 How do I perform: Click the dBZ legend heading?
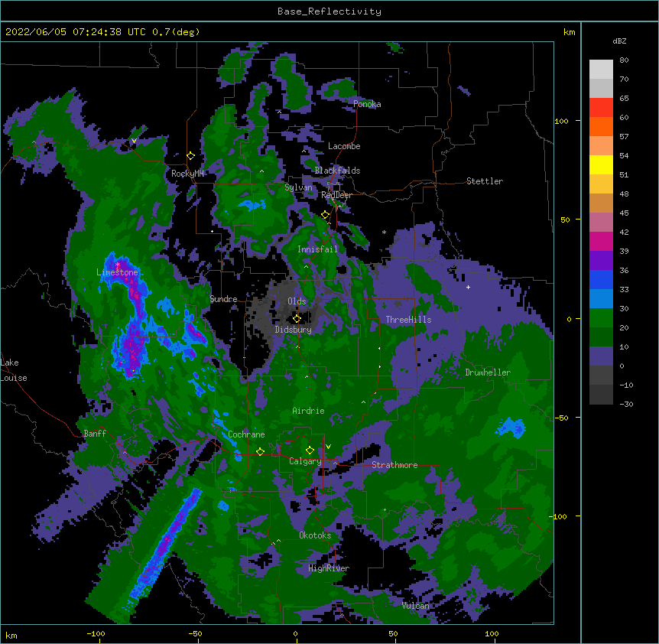pyautogui.click(x=619, y=41)
